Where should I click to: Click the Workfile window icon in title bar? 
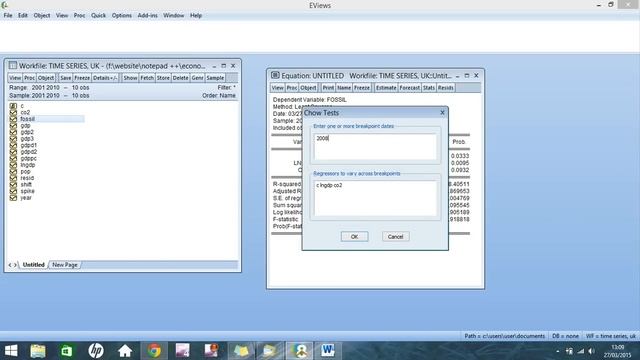(x=13, y=65)
